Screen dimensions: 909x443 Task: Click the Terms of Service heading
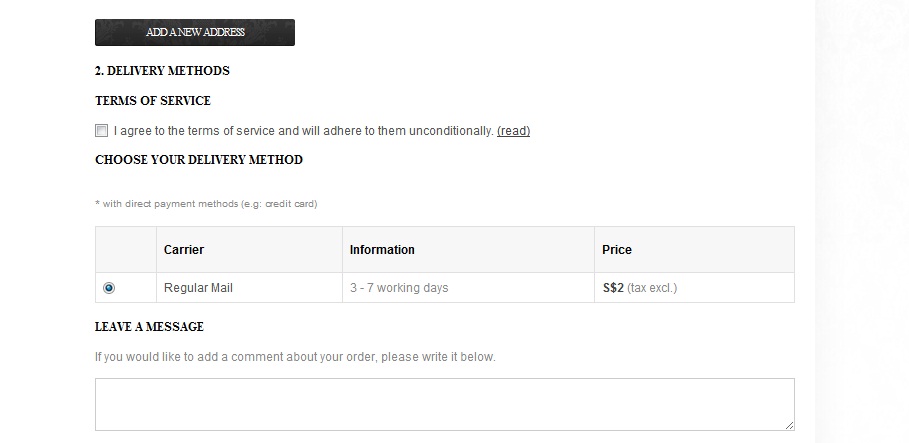(x=153, y=101)
